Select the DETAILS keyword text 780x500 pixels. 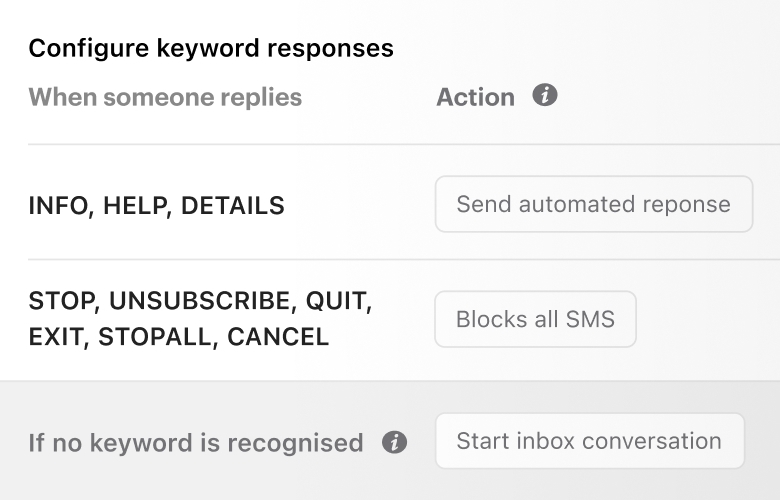(233, 205)
